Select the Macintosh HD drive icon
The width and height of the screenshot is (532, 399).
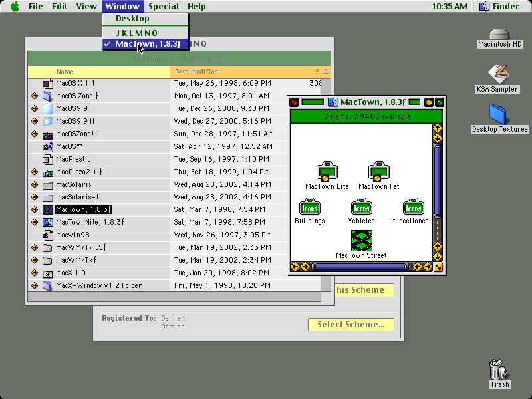499,34
